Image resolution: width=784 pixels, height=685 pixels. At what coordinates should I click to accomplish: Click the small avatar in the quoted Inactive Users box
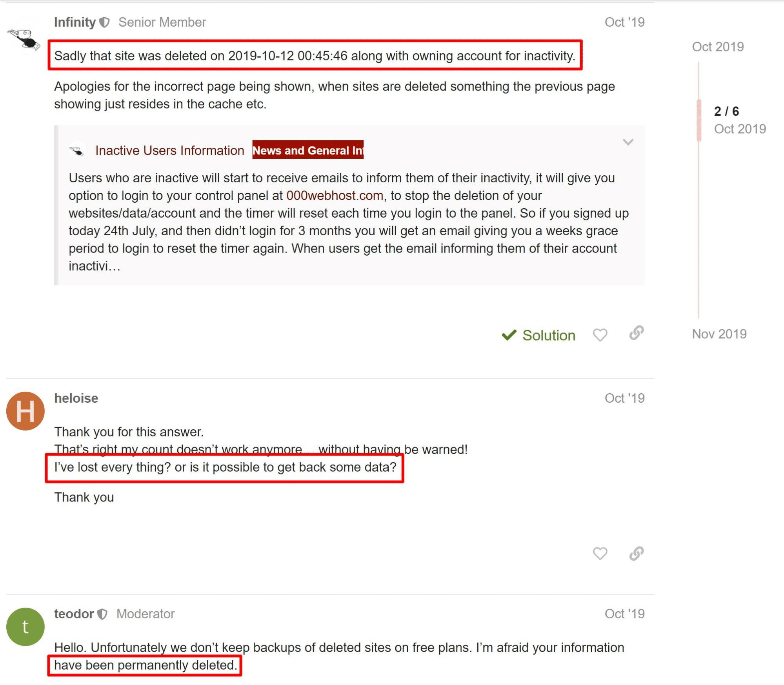[x=77, y=151]
